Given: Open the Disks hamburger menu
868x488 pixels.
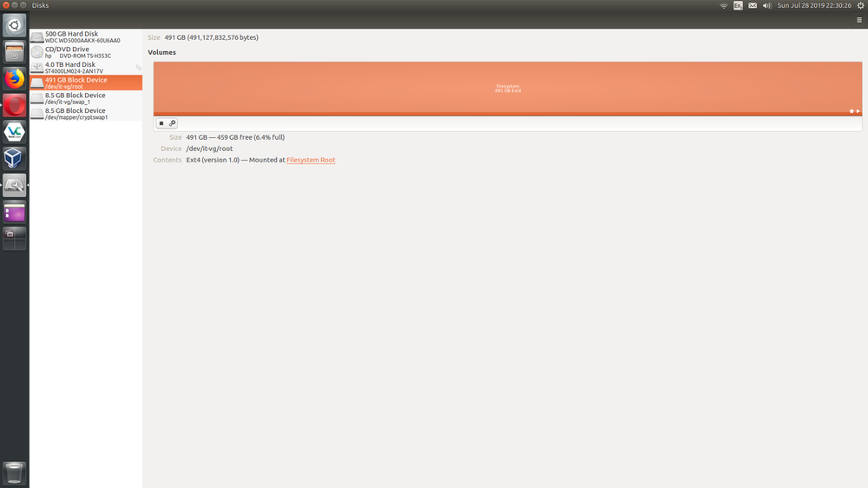Looking at the screenshot, I should pos(858,19).
